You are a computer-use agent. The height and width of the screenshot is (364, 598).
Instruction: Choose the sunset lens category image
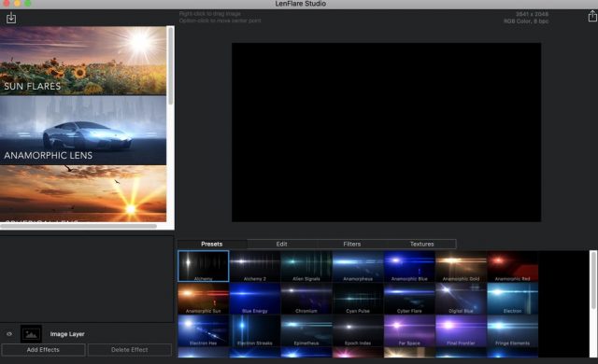pos(83,193)
